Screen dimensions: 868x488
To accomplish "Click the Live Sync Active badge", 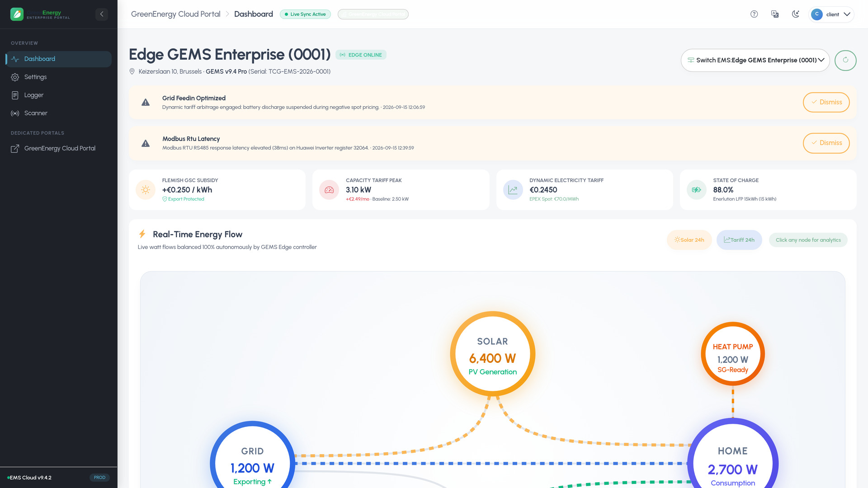I will [305, 14].
